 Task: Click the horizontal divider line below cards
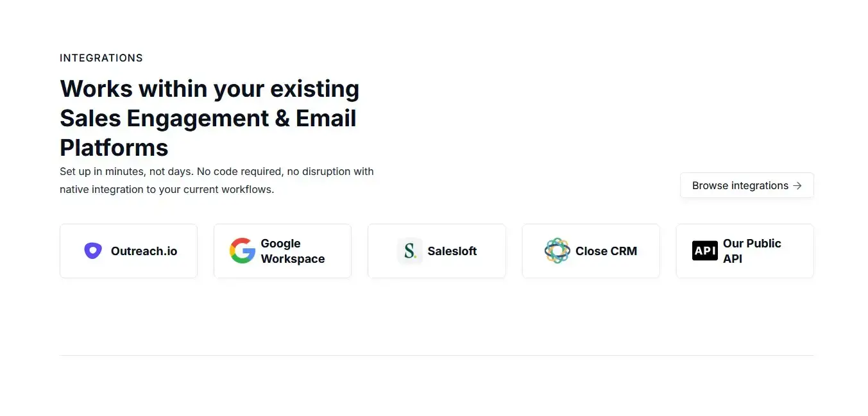tap(436, 355)
